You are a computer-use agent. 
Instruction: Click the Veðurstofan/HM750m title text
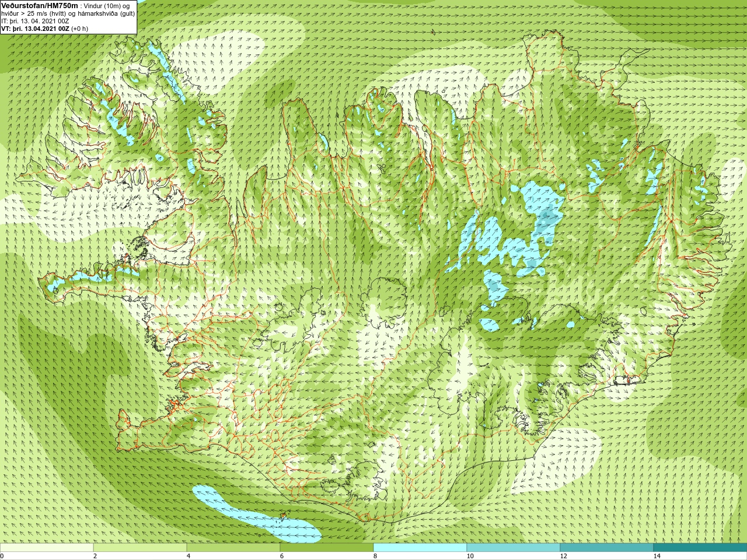pos(39,5)
